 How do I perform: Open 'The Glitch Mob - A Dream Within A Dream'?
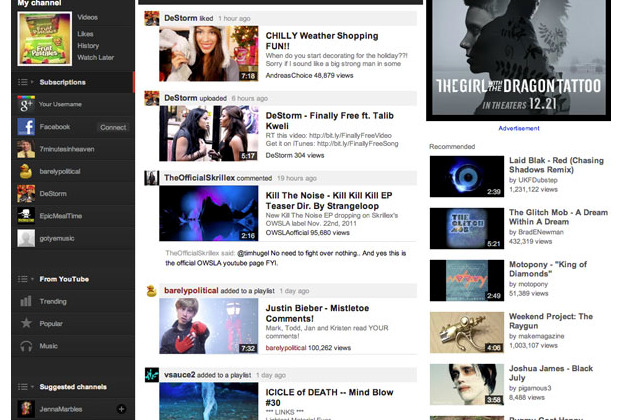pyautogui.click(x=558, y=217)
